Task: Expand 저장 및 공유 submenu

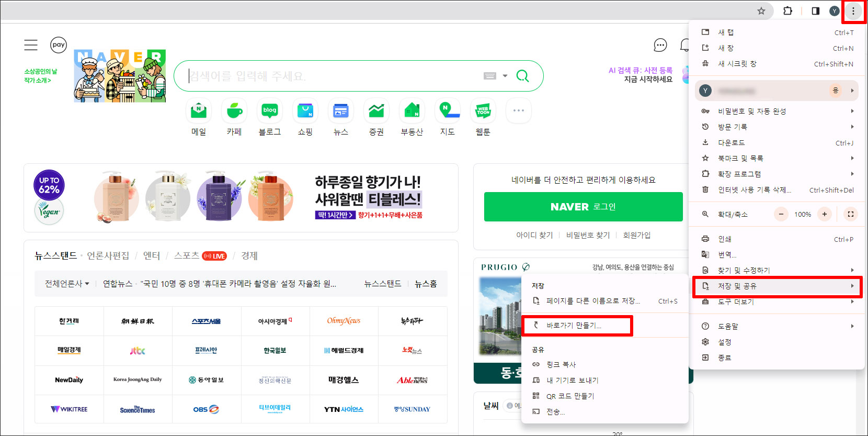Action: [778, 286]
